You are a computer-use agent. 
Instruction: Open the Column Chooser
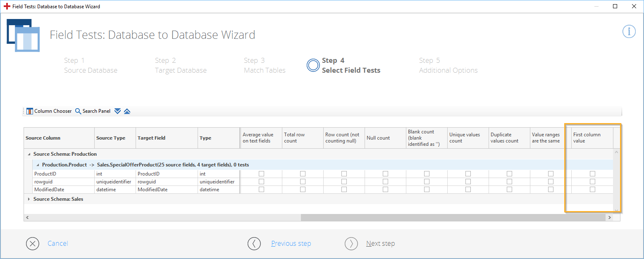point(49,111)
